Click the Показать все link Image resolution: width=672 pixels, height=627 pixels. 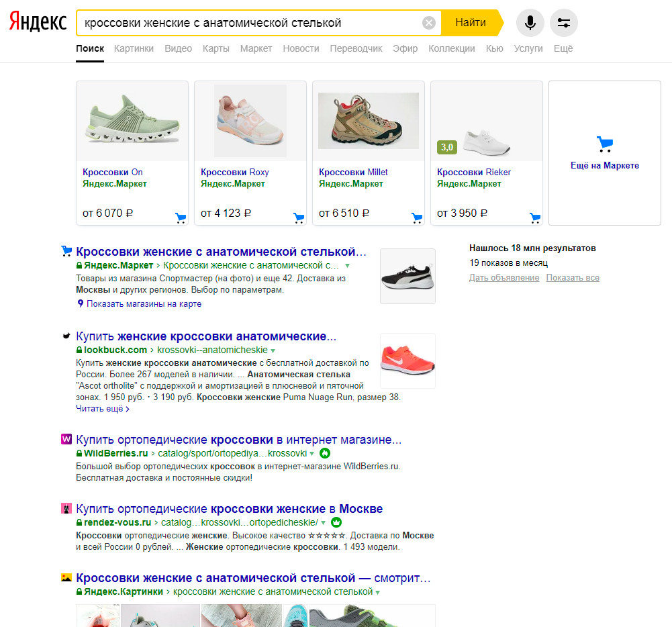pos(573,278)
